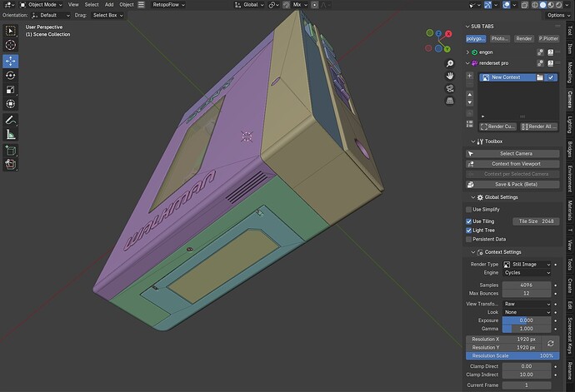Toggle camera view with camera icon
Screen dimensions: 575x392
(450, 88)
